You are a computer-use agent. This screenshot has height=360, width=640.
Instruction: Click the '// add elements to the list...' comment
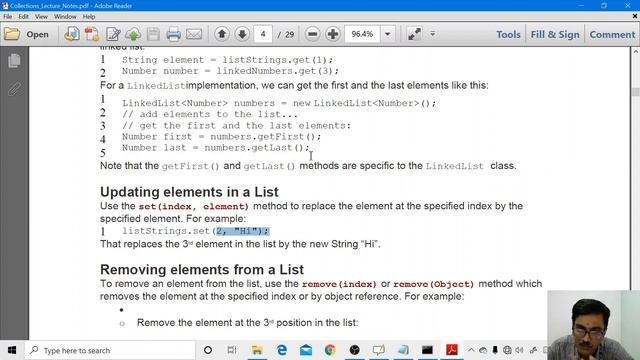point(210,114)
